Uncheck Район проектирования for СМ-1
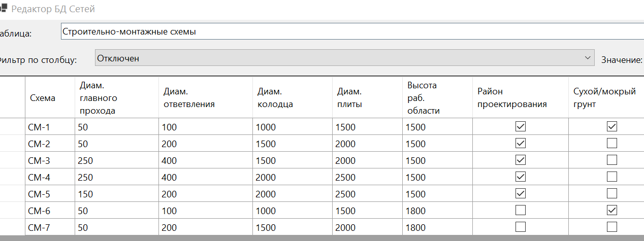Image resolution: width=644 pixels, height=241 pixels. [520, 127]
